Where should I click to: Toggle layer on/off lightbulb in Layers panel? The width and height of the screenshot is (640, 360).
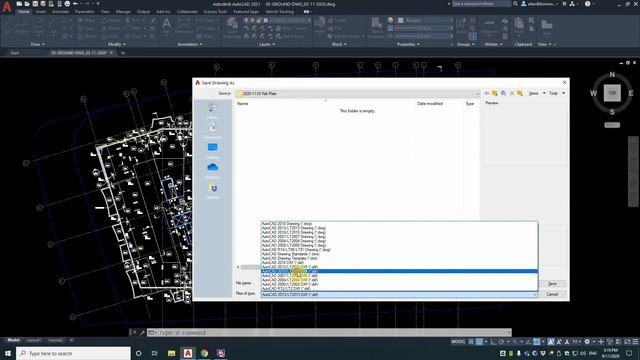tap(247, 20)
